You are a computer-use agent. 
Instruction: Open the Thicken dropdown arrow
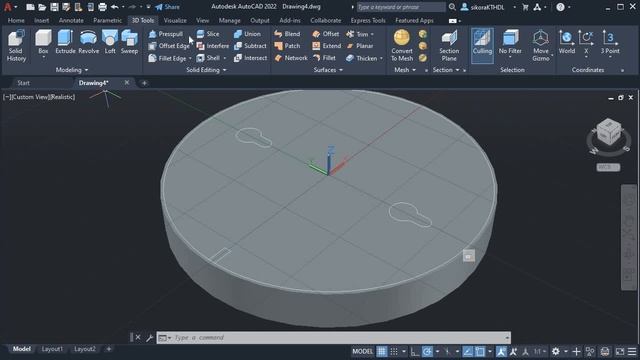(x=381, y=58)
